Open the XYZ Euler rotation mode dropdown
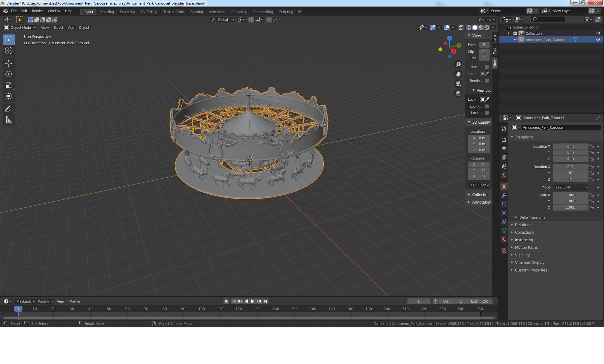Image resolution: width=604 pixels, height=364 pixels. point(571,187)
